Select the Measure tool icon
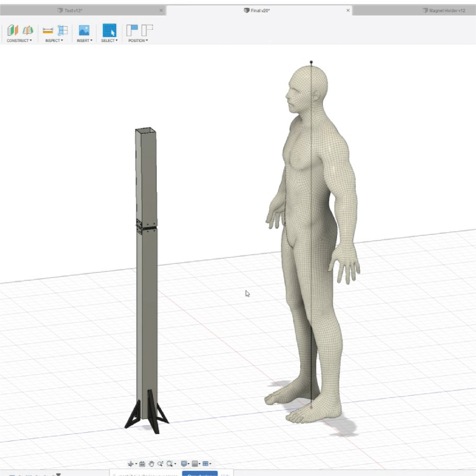 [x=48, y=30]
